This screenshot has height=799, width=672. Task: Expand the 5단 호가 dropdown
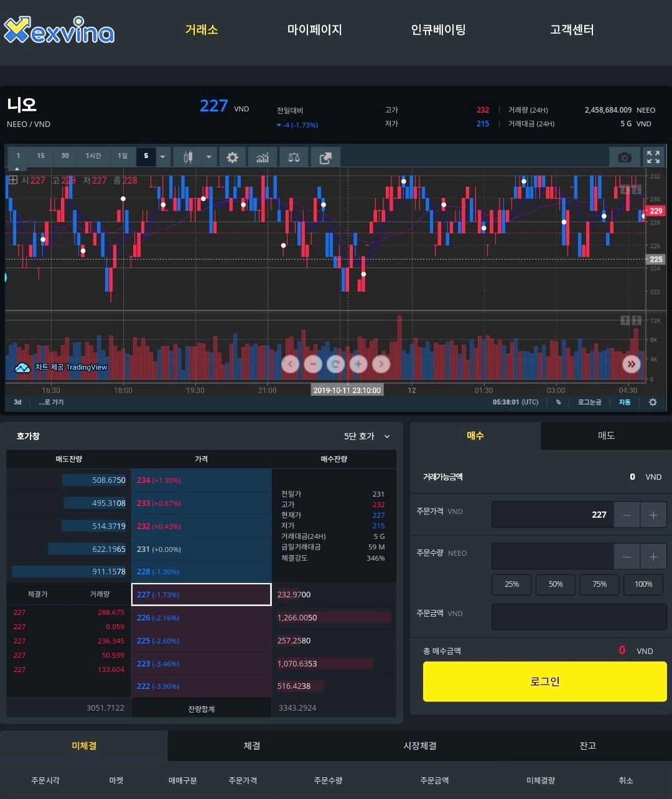pos(367,436)
